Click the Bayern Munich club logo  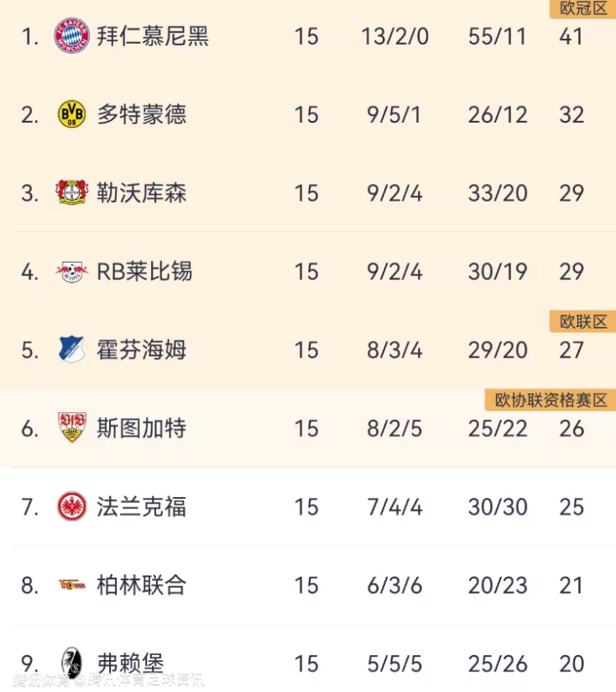tap(72, 36)
